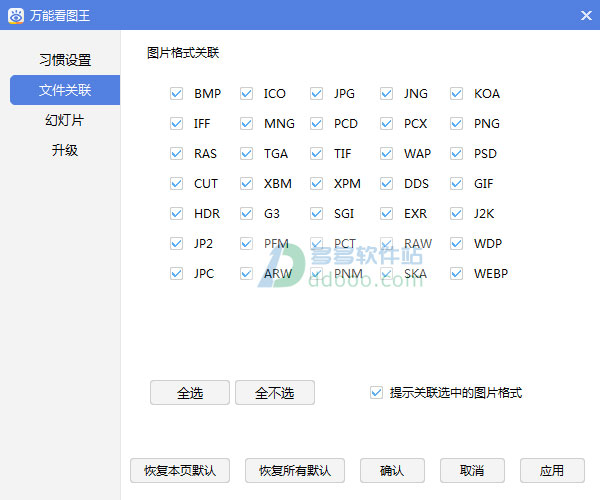Viewport: 600px width, 500px height.
Task: Uncheck the IFF format checkbox
Action: tap(176, 124)
